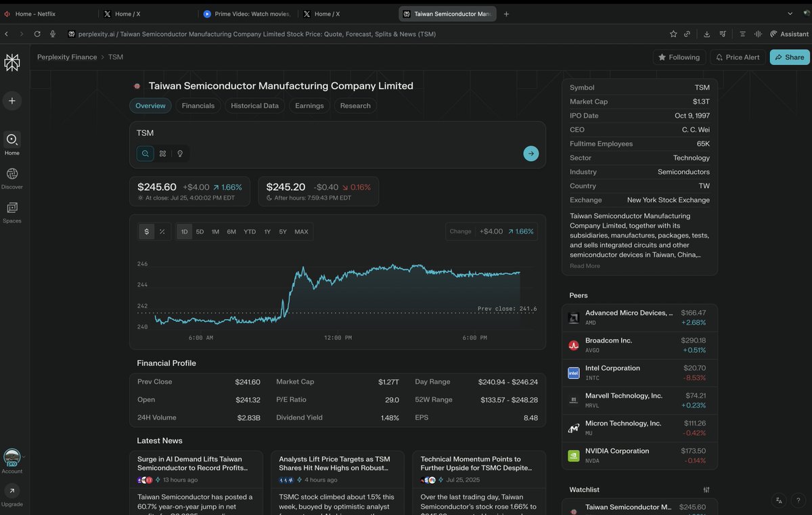Switch to the Prime Video browser tab
Screen dimensions: 812x515
coord(248,14)
